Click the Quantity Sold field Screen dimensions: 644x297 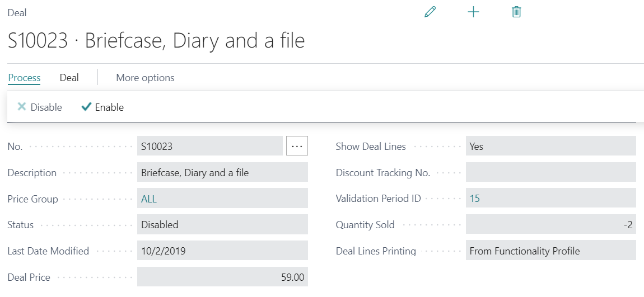click(x=550, y=225)
